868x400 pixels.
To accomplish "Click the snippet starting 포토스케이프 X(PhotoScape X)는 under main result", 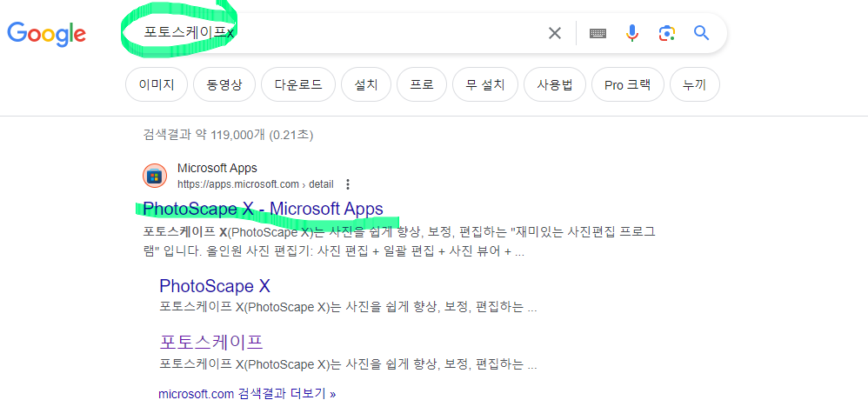I will coord(398,242).
